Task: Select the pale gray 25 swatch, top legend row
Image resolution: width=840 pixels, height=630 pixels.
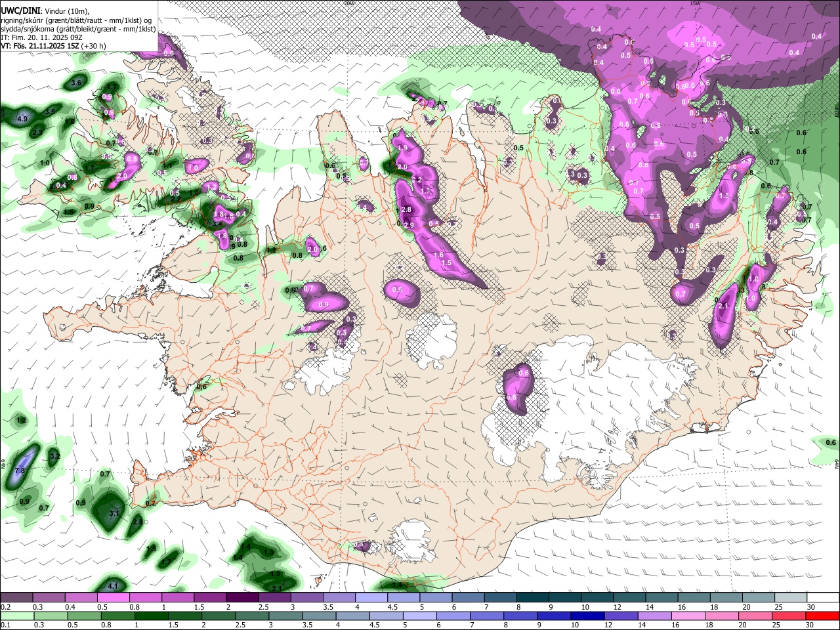Action: (789, 597)
